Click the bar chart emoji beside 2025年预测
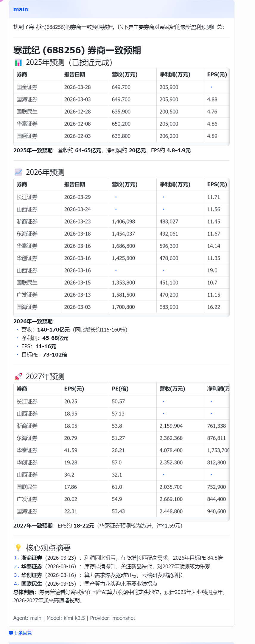Viewport: 255px width, 644px height. point(18,62)
